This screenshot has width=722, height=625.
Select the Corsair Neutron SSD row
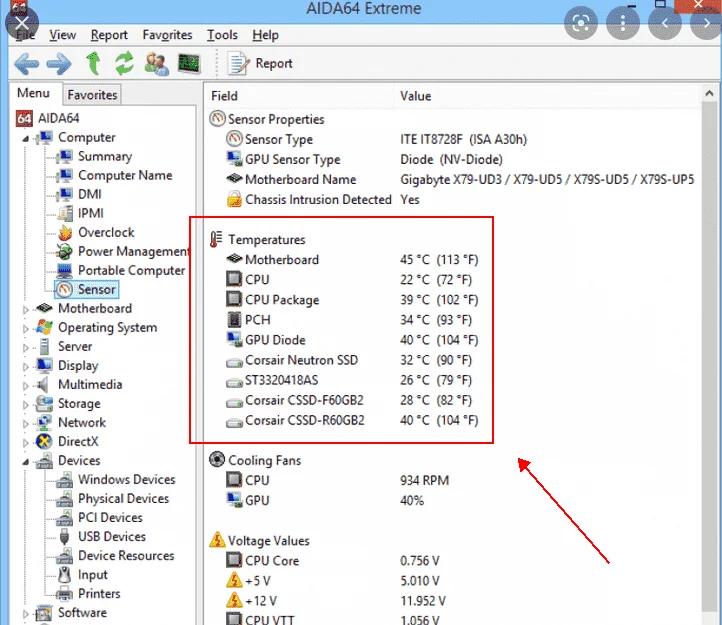click(349, 360)
